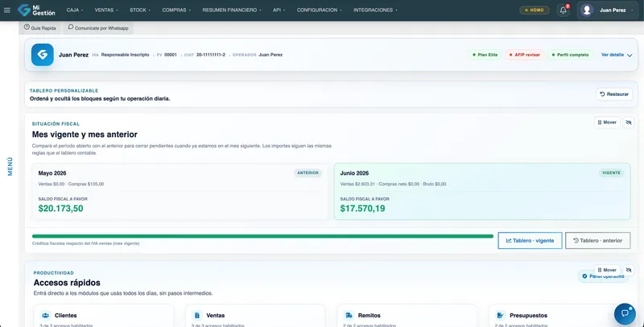Click the Clientes card icon

[46, 316]
